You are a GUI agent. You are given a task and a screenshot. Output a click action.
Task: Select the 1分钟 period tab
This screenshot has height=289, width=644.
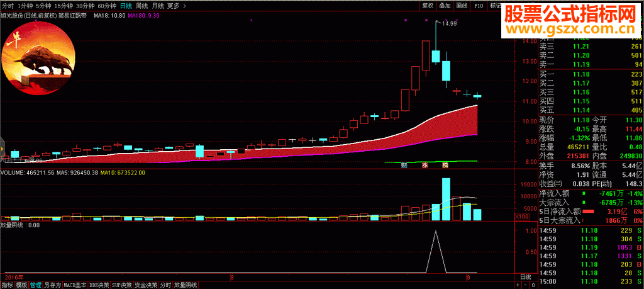(25, 6)
